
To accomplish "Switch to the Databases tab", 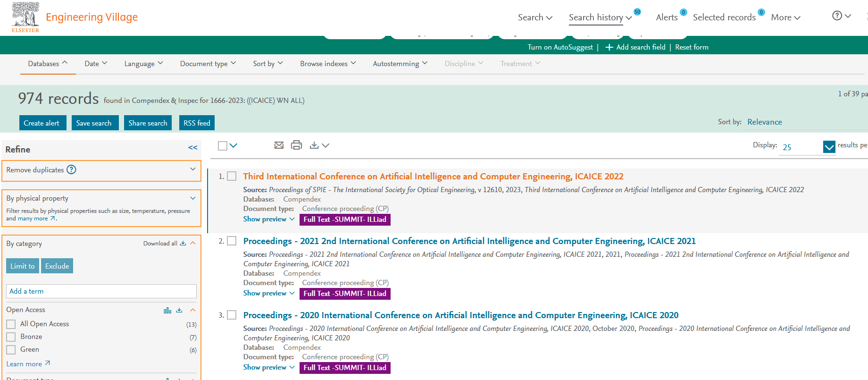I will tap(48, 64).
